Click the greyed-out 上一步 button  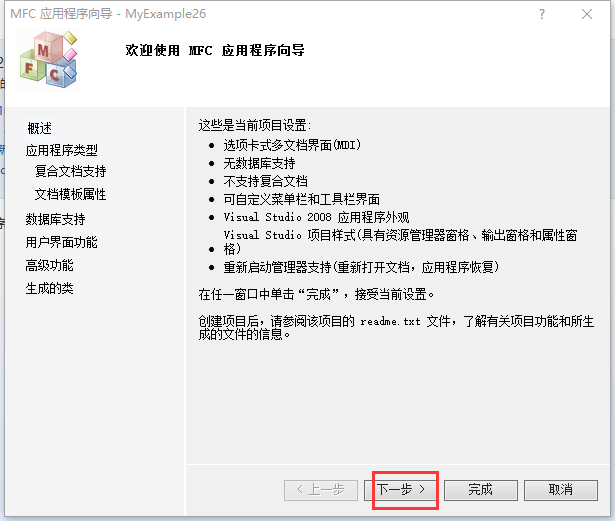(x=321, y=490)
